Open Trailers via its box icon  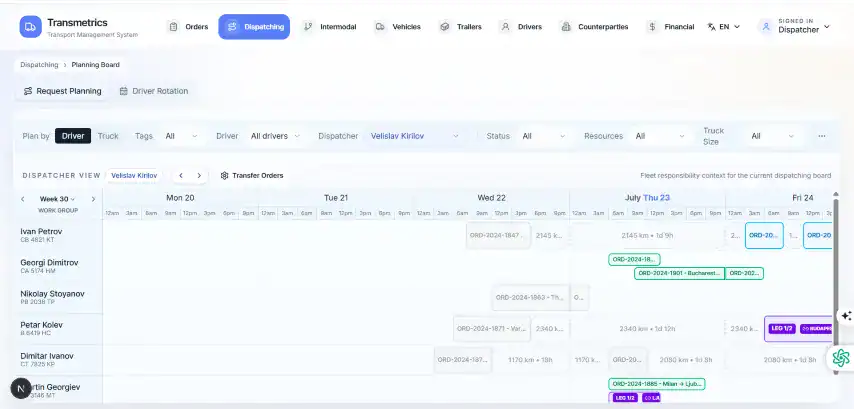pos(445,27)
